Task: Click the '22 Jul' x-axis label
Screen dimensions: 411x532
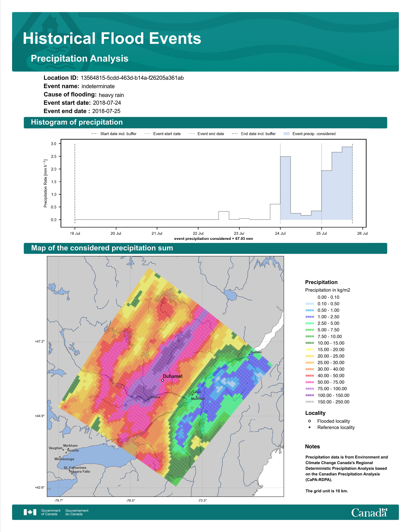Action: (198, 233)
